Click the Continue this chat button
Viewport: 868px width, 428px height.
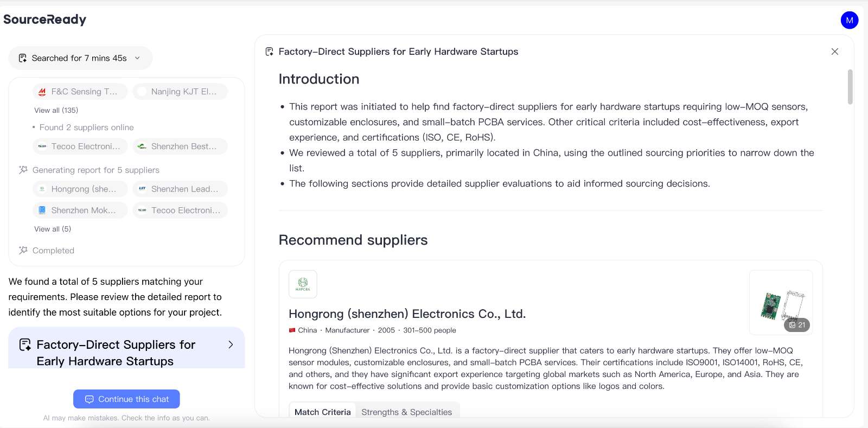[126, 399]
